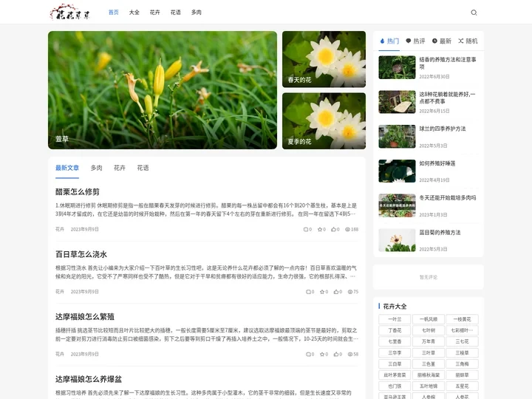Open the article titled 达摩福娘怎么繁殖
532x399 pixels.
point(85,317)
